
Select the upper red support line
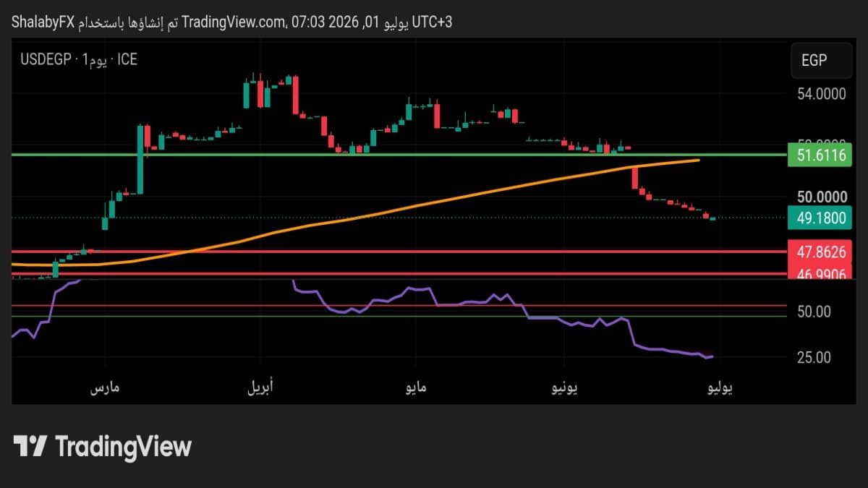[x=399, y=252]
